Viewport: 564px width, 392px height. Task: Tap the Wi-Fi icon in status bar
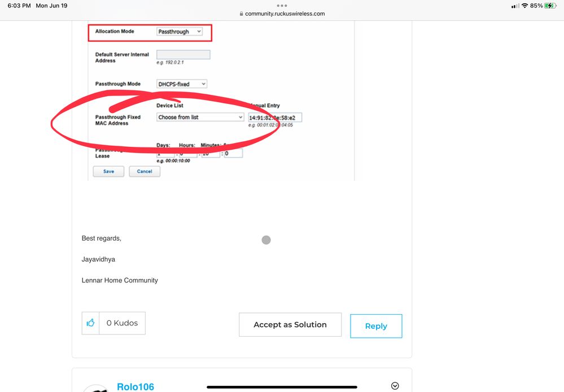click(x=524, y=6)
